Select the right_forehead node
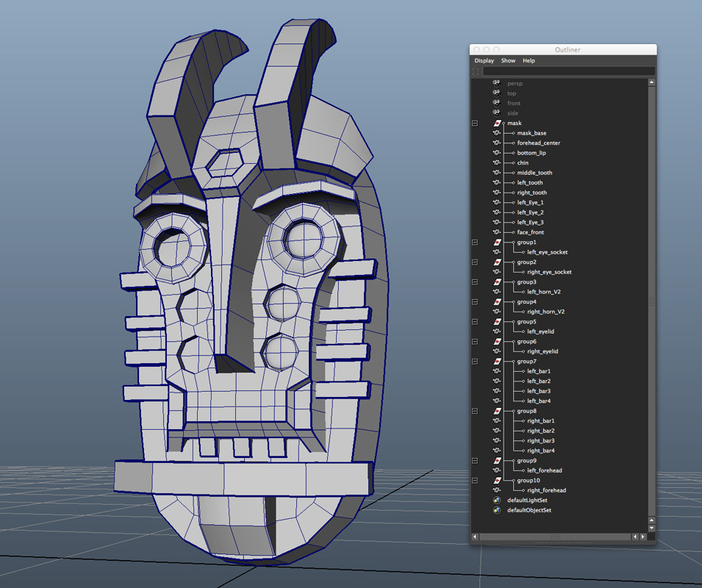 546,490
